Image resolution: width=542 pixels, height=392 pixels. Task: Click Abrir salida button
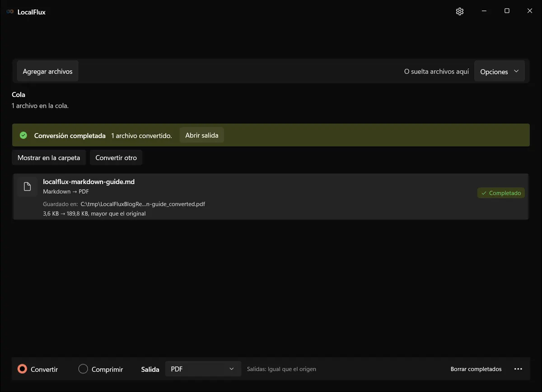[202, 135]
